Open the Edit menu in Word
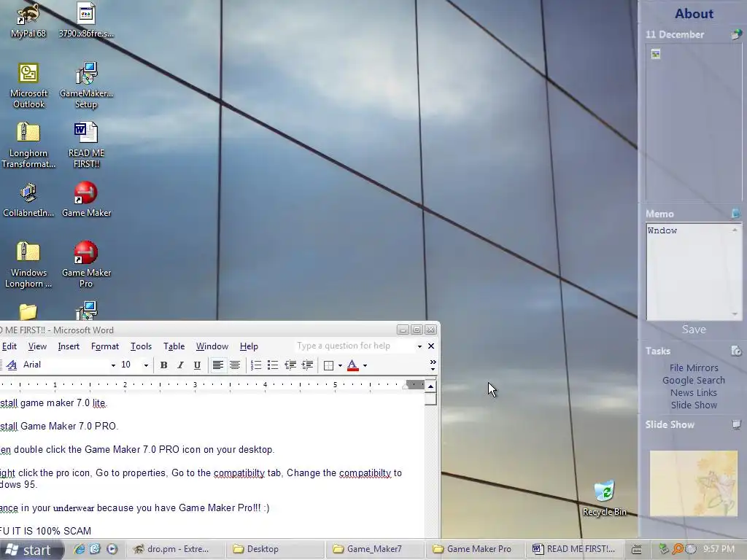This screenshot has width=747, height=560. click(x=9, y=346)
